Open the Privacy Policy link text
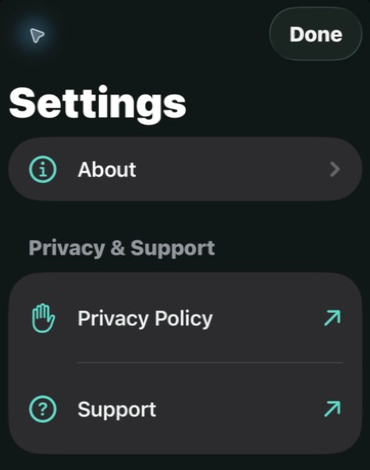The width and height of the screenshot is (370, 470). point(145,319)
